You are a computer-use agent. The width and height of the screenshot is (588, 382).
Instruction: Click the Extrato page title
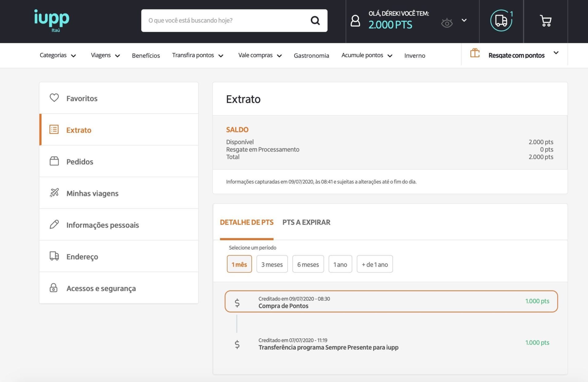[x=243, y=99]
